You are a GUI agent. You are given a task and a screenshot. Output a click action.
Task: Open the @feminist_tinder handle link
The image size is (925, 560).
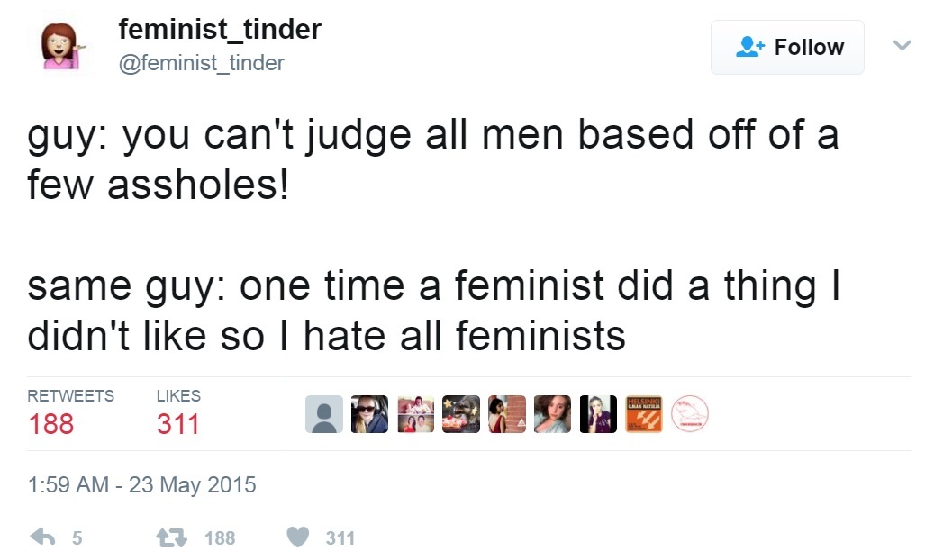point(202,63)
